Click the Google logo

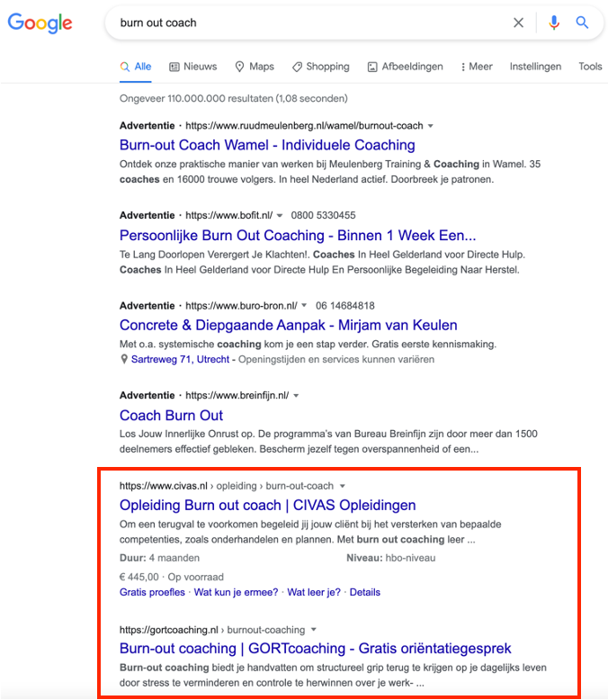[x=40, y=23]
